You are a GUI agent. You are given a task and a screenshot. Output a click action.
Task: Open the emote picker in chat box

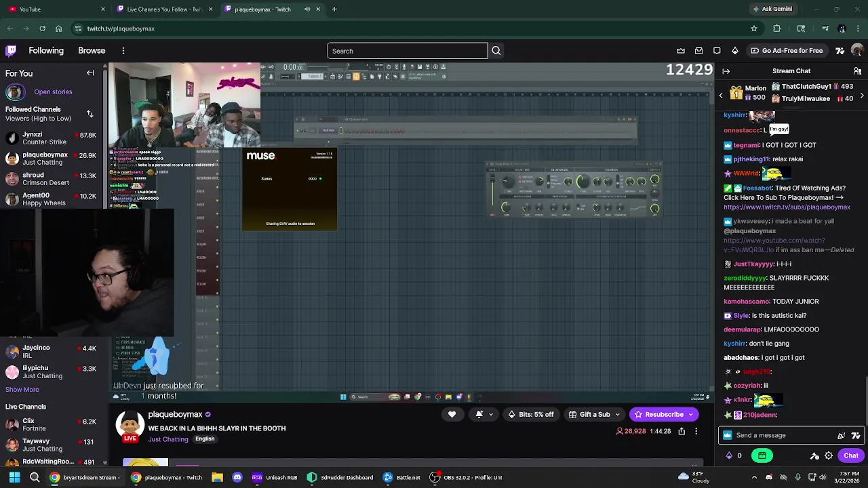pyautogui.click(x=842, y=435)
